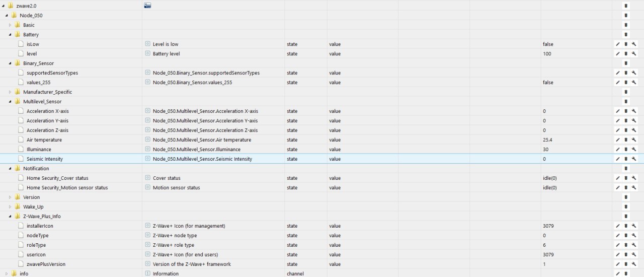
Task: Delete the Multilevel_Sensor folder
Action: coord(626,102)
